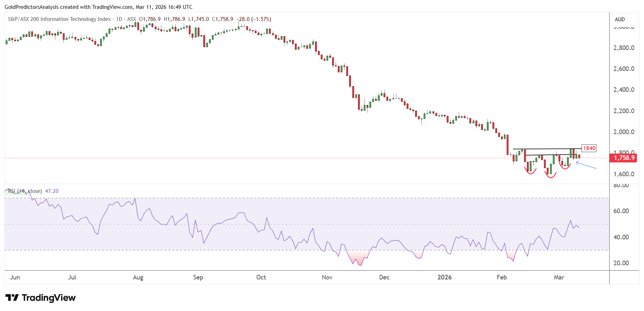644x311 pixels.
Task: Click the Mar label on the time axis
Action: (x=559, y=277)
